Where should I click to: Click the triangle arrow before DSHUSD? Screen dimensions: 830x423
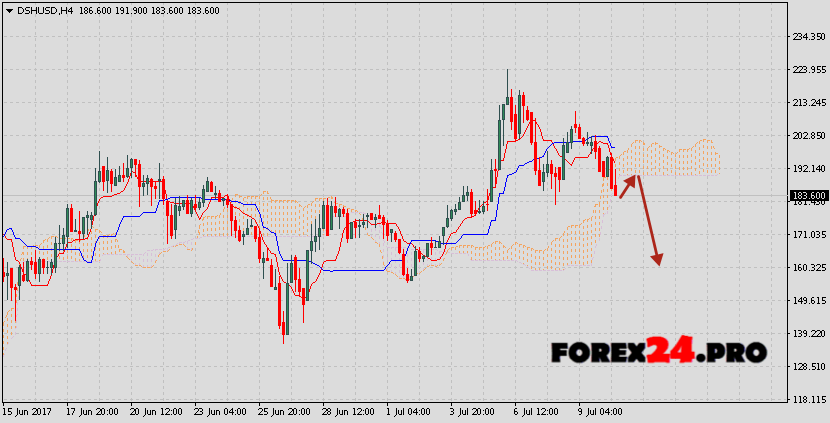point(9,10)
